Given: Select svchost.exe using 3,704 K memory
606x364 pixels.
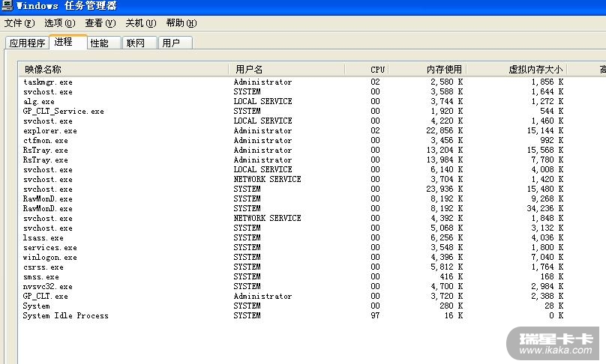Looking at the screenshot, I should tap(47, 180).
